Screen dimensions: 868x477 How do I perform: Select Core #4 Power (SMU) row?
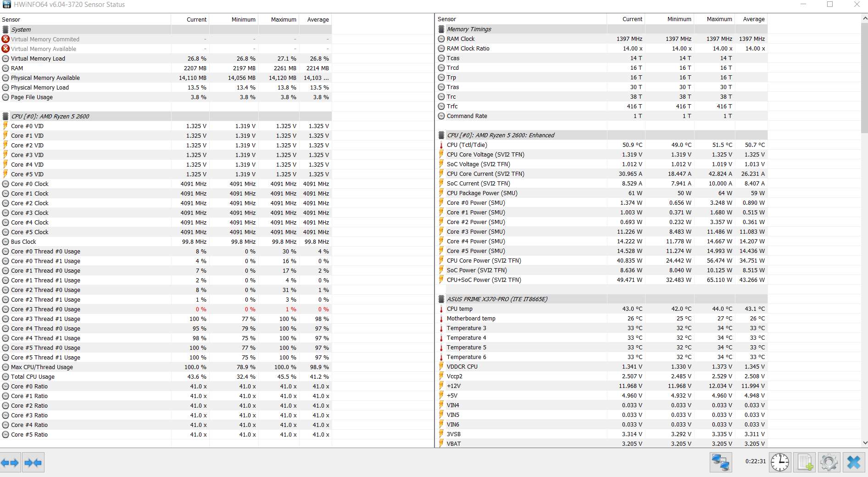pyautogui.click(x=601, y=241)
